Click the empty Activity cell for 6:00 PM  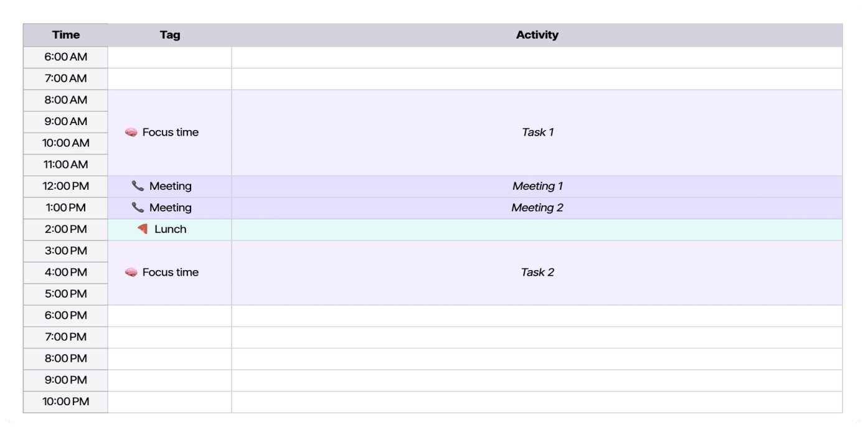point(537,316)
